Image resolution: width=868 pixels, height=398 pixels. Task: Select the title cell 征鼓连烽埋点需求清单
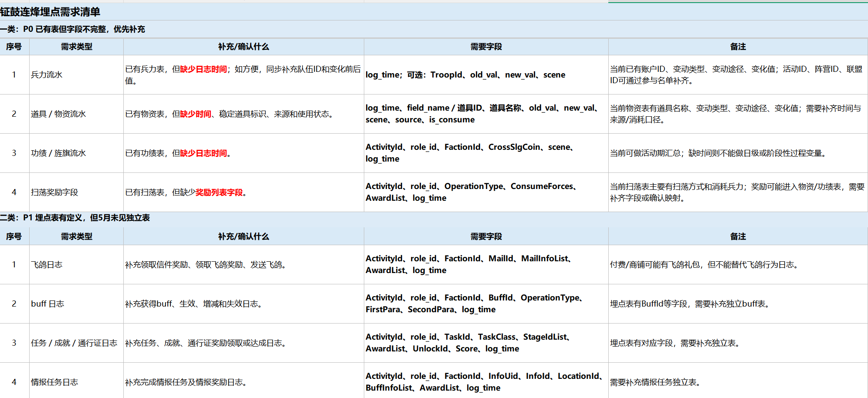[x=434, y=12]
